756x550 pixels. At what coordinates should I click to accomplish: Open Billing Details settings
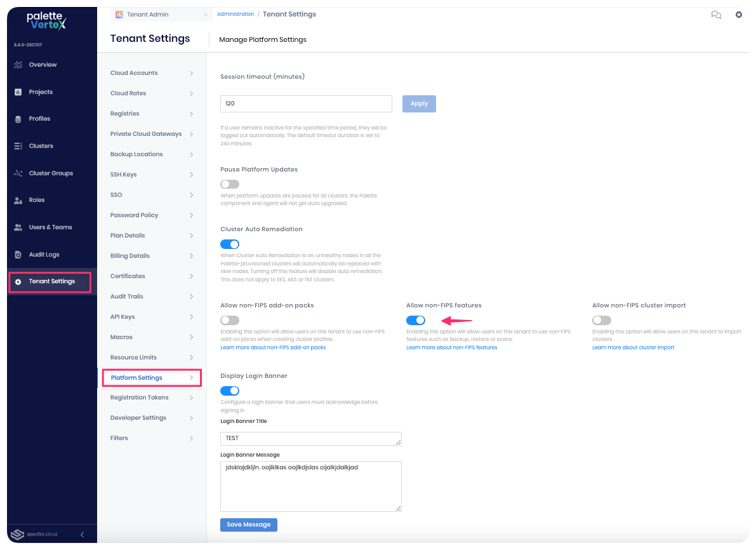pyautogui.click(x=152, y=256)
